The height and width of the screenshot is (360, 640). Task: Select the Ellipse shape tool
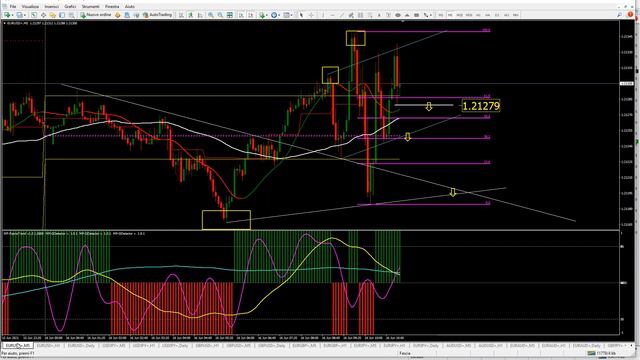(x=398, y=15)
